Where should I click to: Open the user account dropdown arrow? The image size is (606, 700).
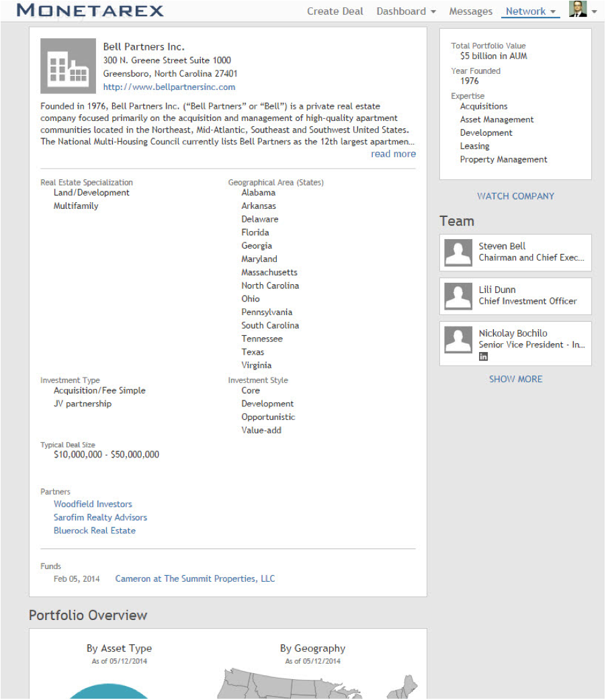[x=595, y=12]
